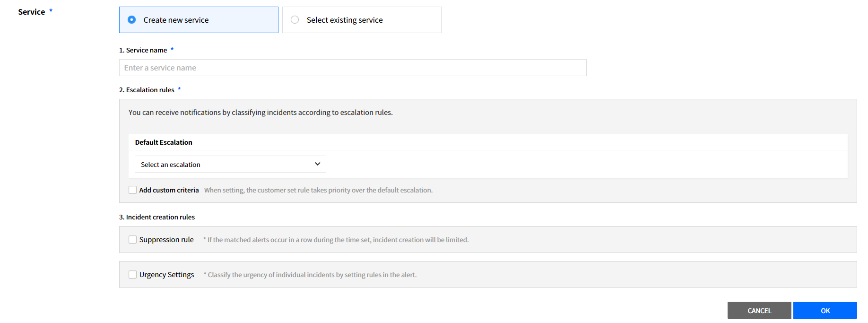Tick the Suppression rule checkbox
This screenshot has height=323, width=868.
pyautogui.click(x=133, y=240)
